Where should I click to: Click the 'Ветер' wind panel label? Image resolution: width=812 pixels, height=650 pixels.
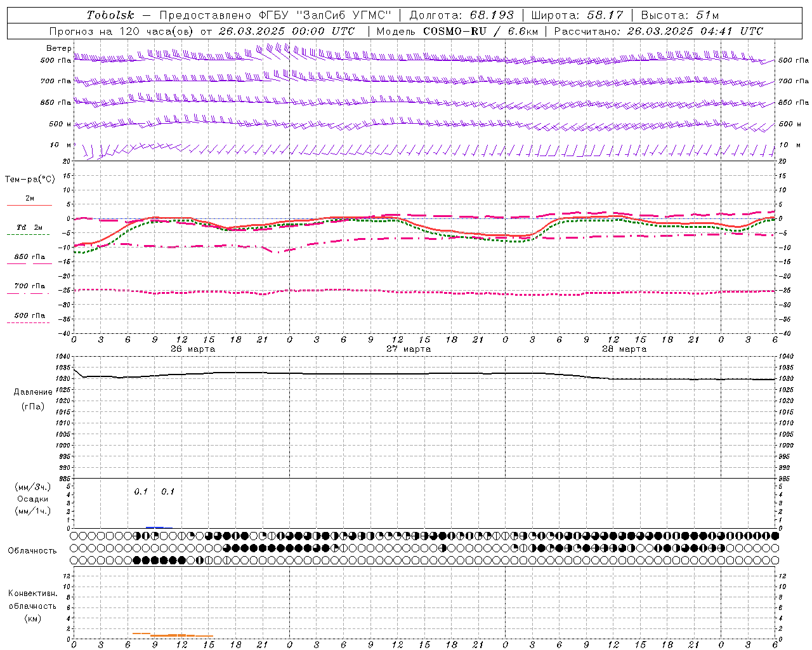click(x=58, y=48)
